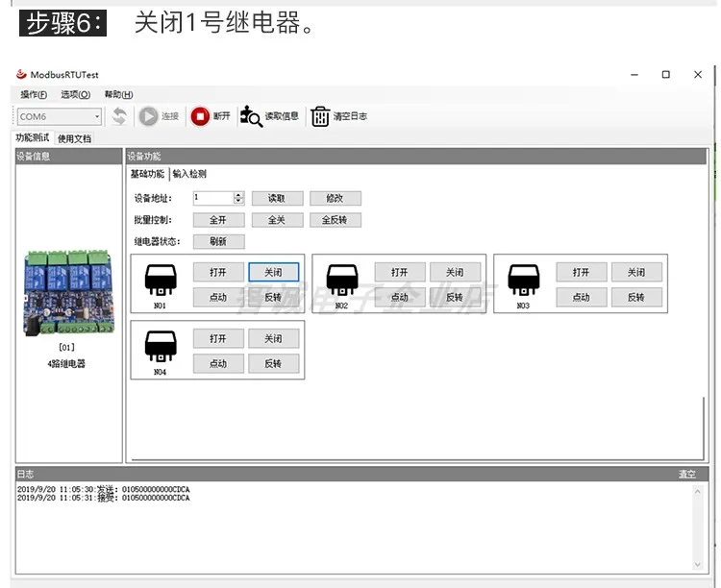Select the 4-channel relay board thumbnail
Viewport: 721px width, 588px height.
tap(68, 292)
